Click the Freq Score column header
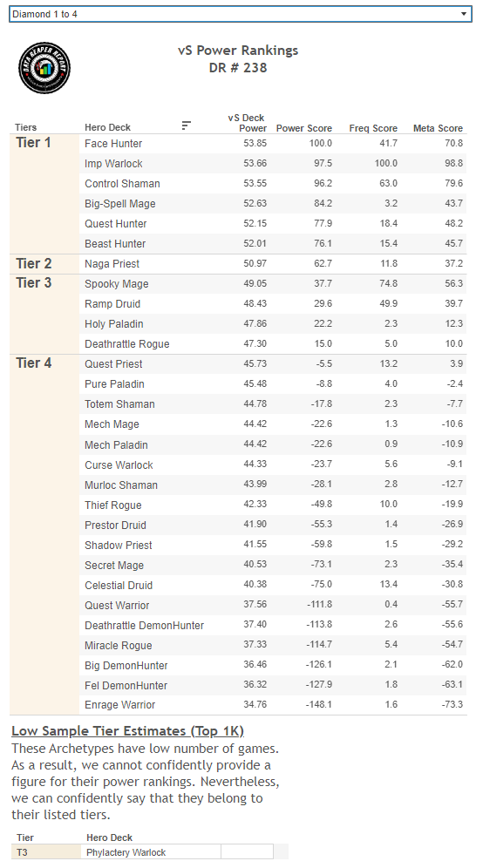This screenshot has width=483, height=868. [373, 128]
